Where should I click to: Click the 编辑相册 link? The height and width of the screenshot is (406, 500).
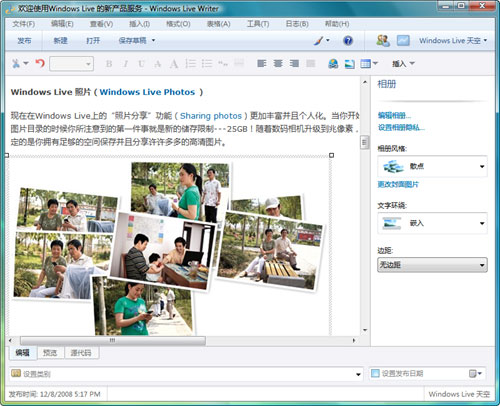(394, 116)
